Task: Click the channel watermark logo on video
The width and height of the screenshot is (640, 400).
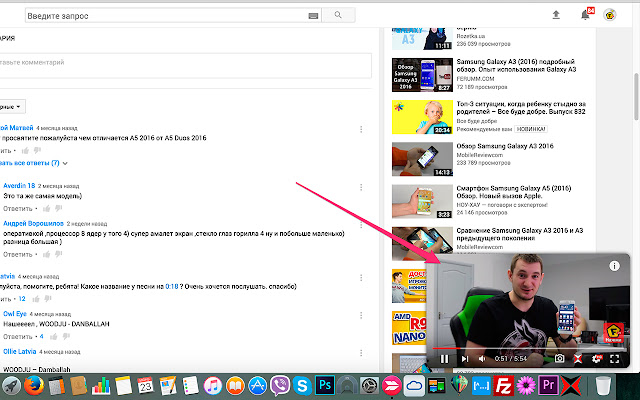Action: 613,332
